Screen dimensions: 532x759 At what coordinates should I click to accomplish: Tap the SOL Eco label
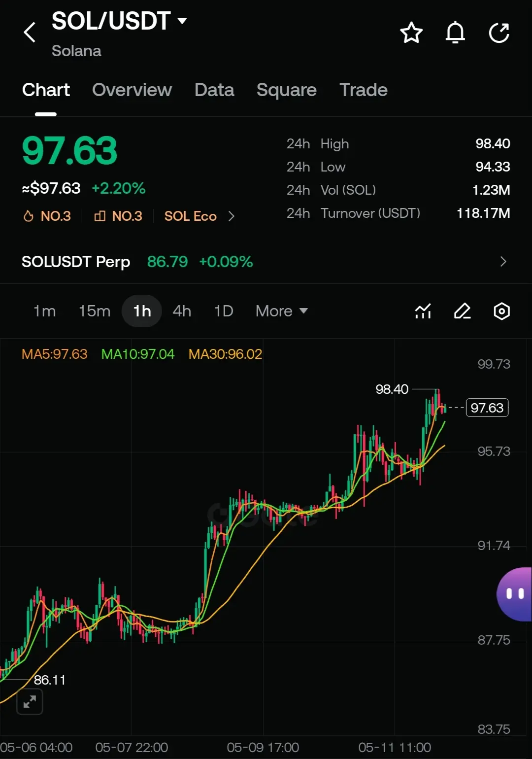pyautogui.click(x=191, y=216)
